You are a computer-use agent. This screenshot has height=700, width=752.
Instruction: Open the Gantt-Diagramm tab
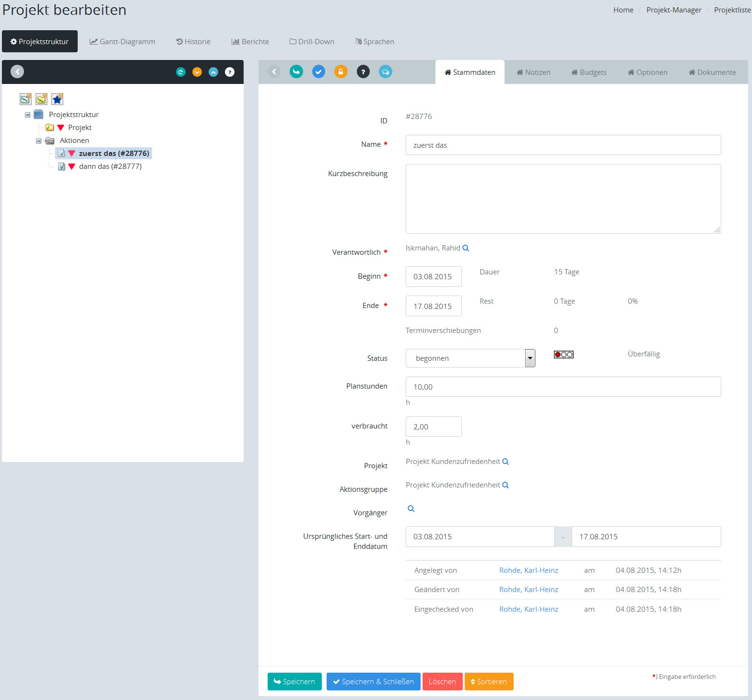coord(122,42)
